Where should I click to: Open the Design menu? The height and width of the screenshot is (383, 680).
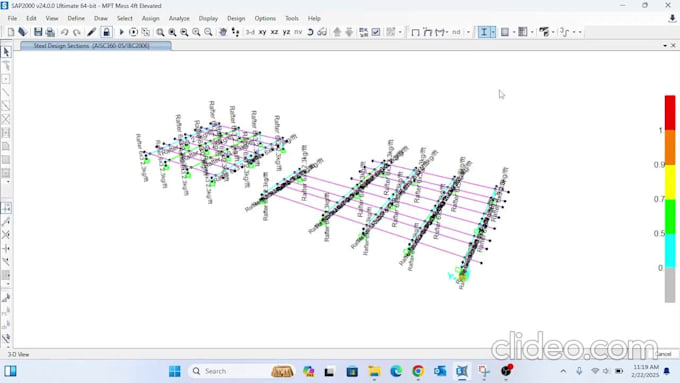(x=236, y=18)
